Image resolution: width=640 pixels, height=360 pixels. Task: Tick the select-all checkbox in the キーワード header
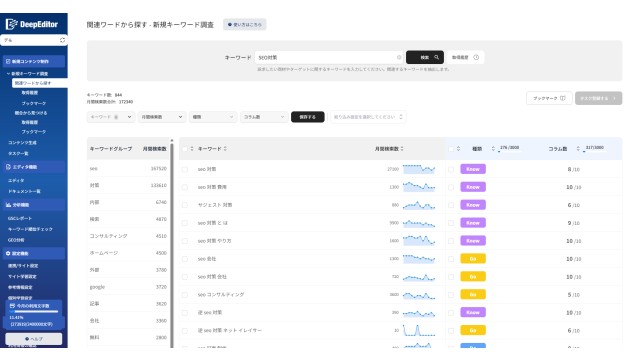[185, 149]
